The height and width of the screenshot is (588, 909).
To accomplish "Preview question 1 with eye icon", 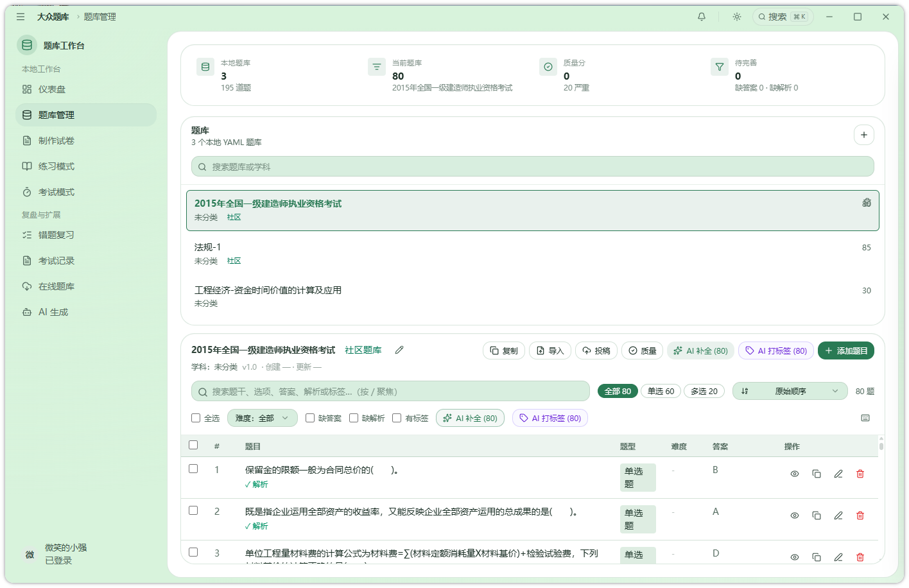I will (x=795, y=474).
